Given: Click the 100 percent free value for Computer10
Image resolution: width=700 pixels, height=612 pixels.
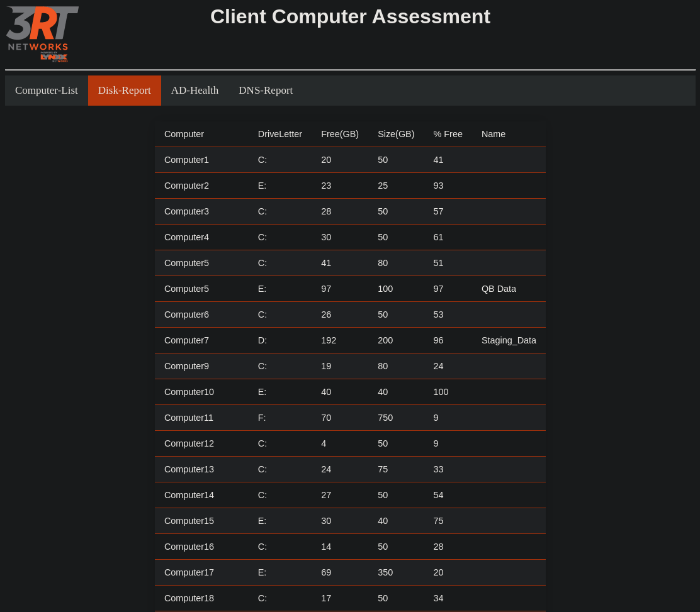Looking at the screenshot, I should (441, 392).
